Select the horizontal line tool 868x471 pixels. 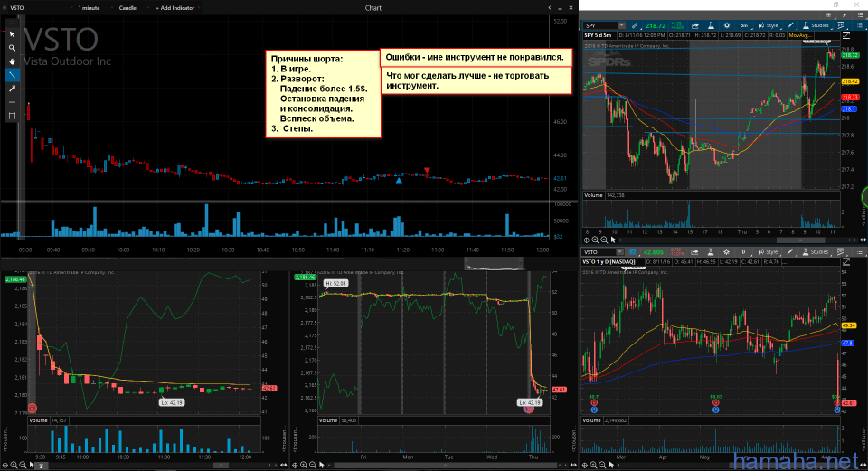12,102
